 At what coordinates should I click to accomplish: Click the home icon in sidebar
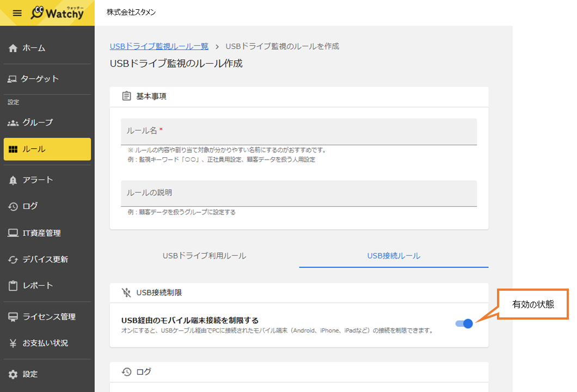(x=13, y=48)
